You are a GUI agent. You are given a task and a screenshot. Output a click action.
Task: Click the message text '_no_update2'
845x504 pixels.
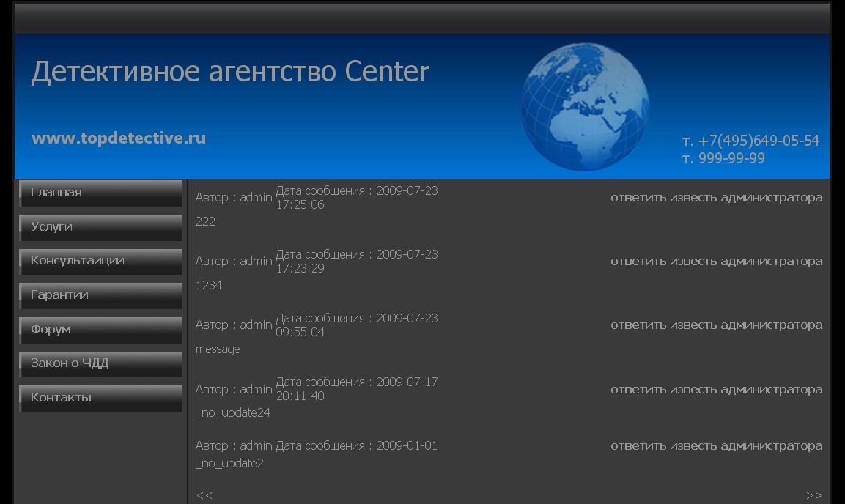pyautogui.click(x=229, y=464)
